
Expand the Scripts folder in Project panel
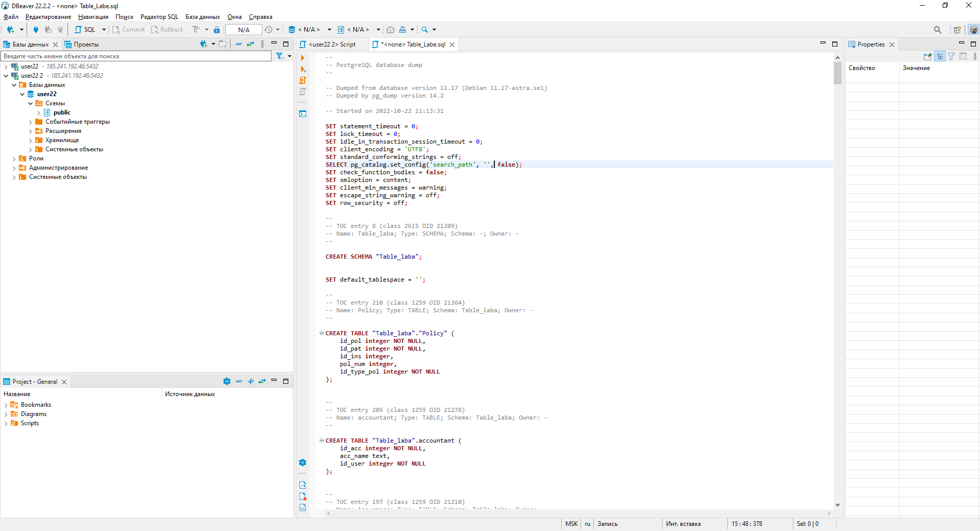pos(6,423)
